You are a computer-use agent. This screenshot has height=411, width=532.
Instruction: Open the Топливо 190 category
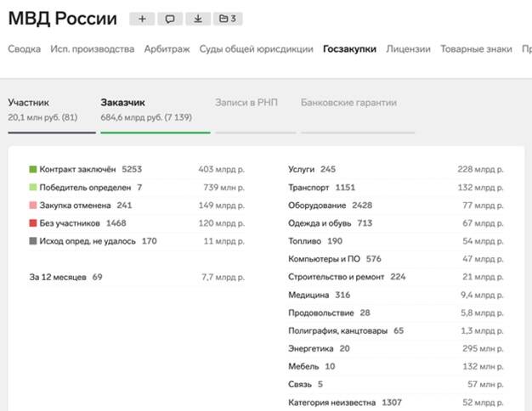(396, 241)
